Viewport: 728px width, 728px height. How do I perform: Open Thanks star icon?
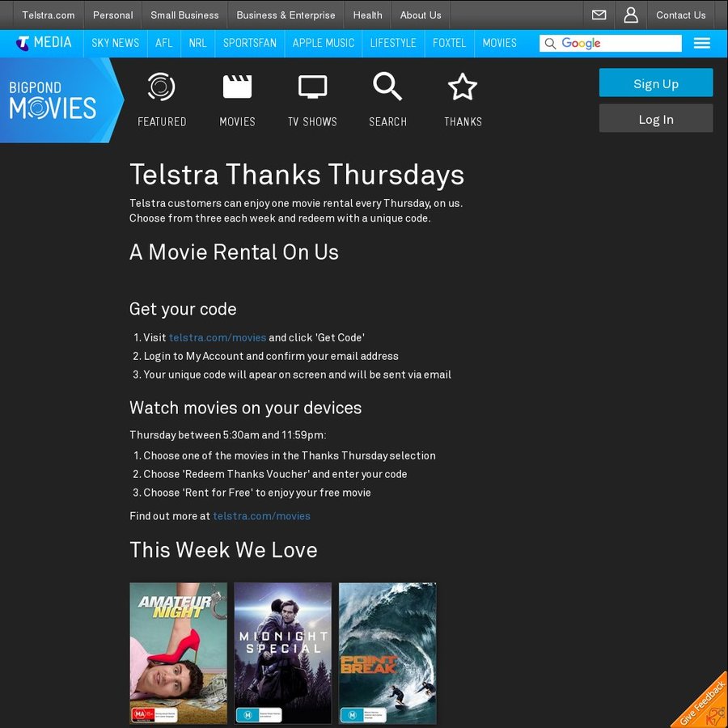tap(463, 87)
